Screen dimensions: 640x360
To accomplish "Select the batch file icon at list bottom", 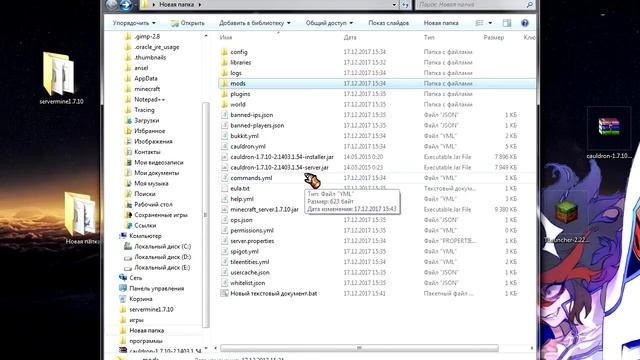I will [224, 293].
